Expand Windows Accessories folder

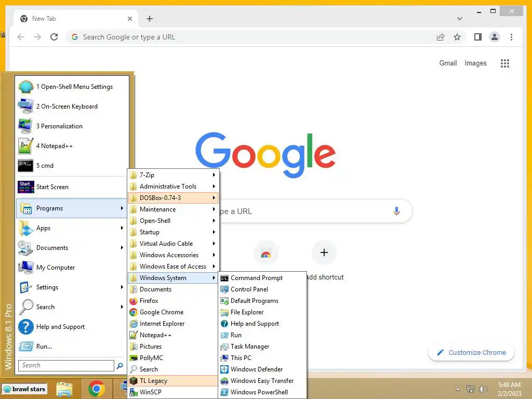pyautogui.click(x=173, y=255)
